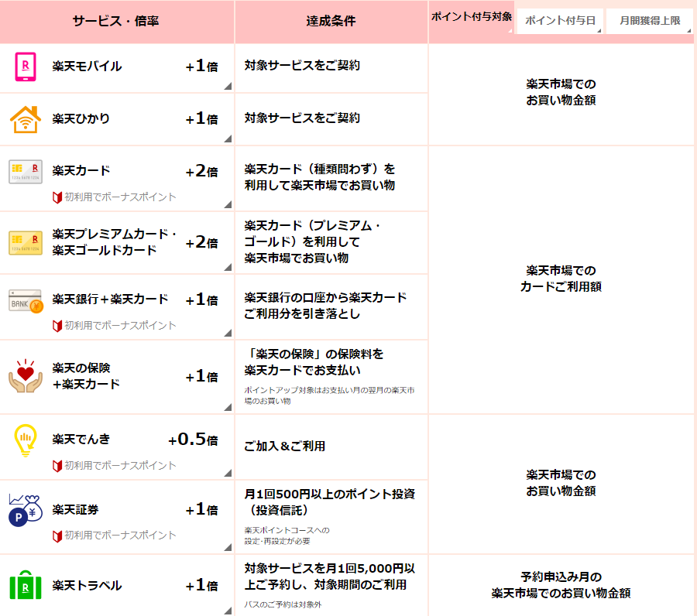Expand the 楽天モバイル row corner arrow
This screenshot has width=697, height=616.
click(228, 86)
